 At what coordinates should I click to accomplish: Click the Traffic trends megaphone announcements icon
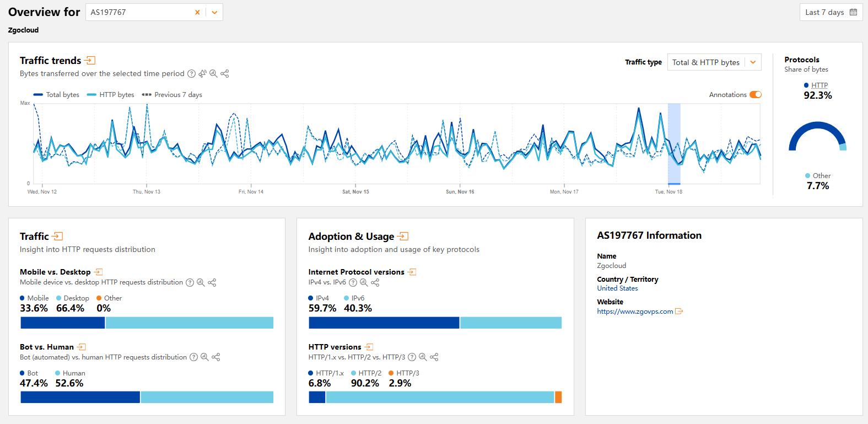pos(202,74)
